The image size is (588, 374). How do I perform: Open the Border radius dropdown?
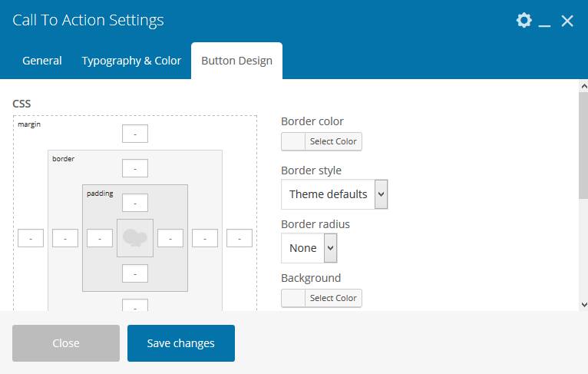point(309,248)
